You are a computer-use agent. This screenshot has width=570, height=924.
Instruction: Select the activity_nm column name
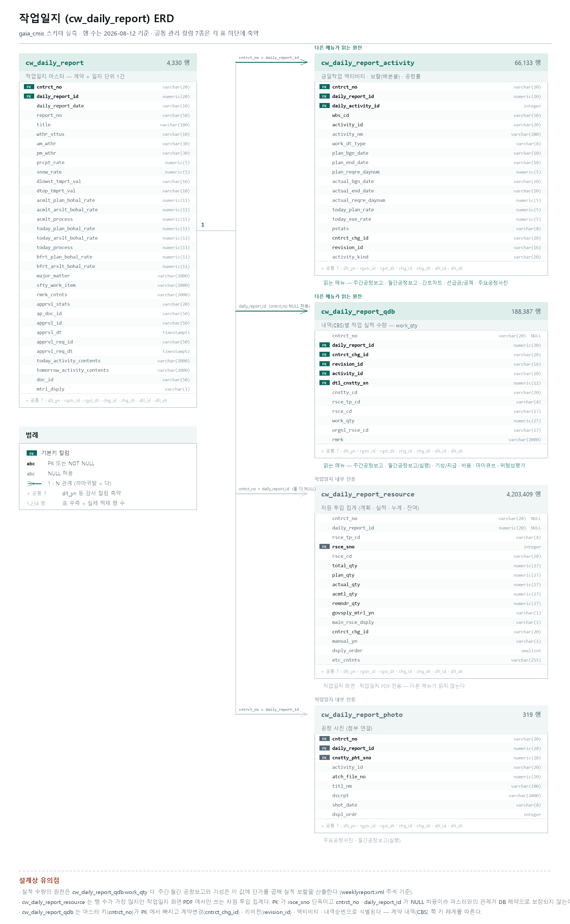coord(347,134)
